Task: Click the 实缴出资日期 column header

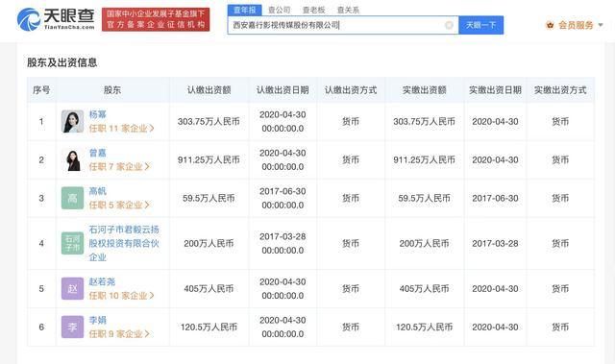Action: pos(496,90)
